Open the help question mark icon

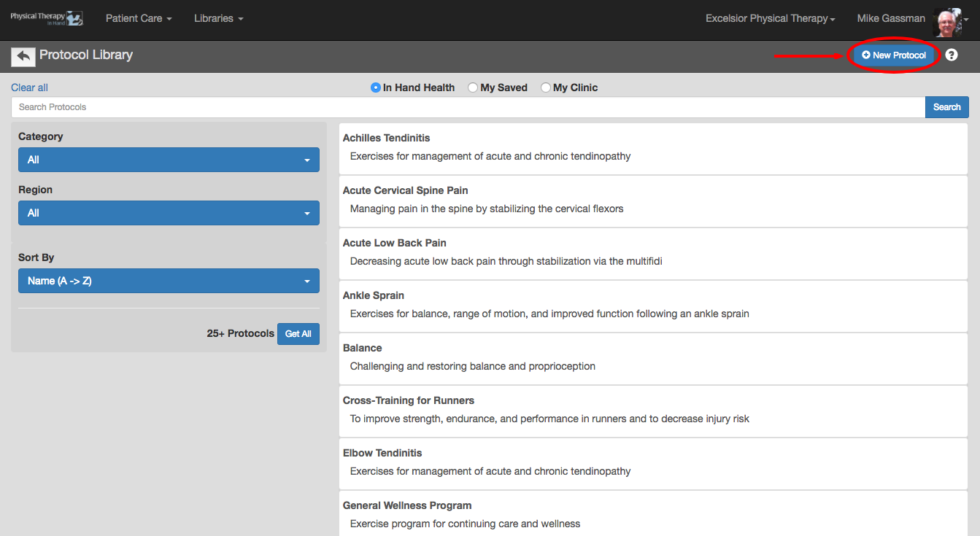[951, 55]
